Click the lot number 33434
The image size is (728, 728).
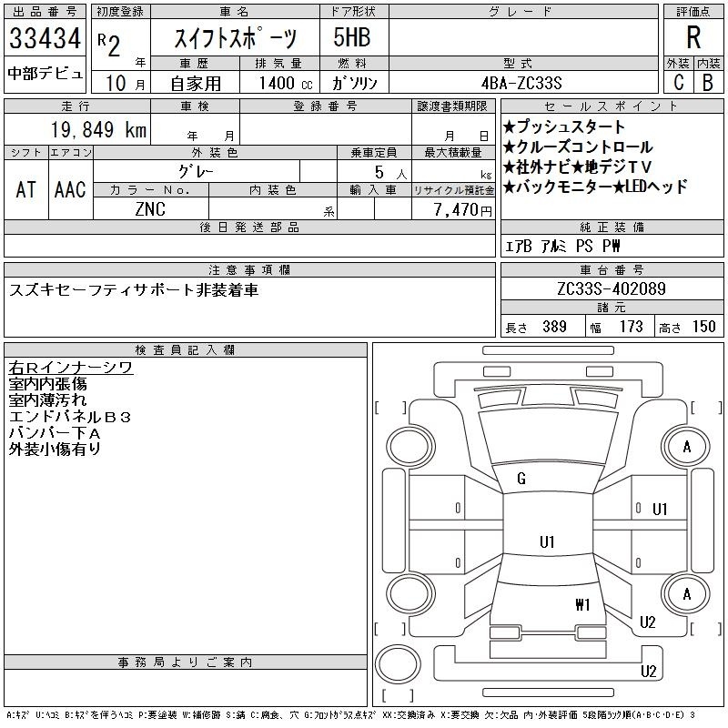[45, 39]
